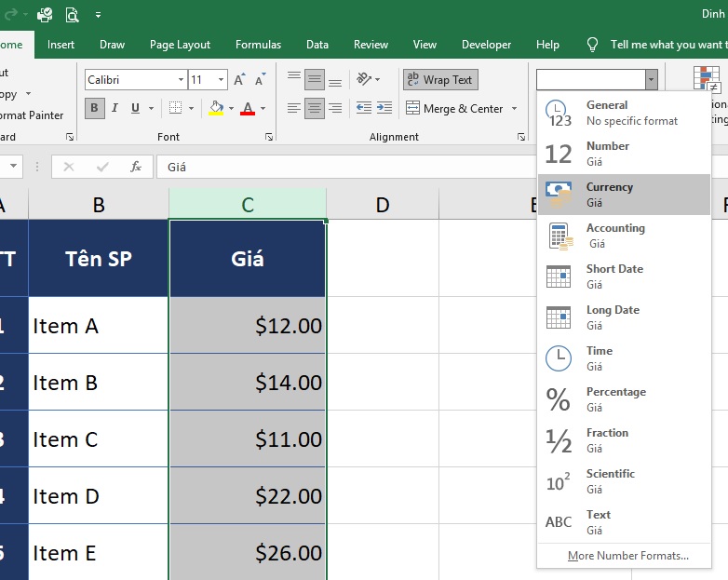Select Number format option
728x580 pixels.
624,154
